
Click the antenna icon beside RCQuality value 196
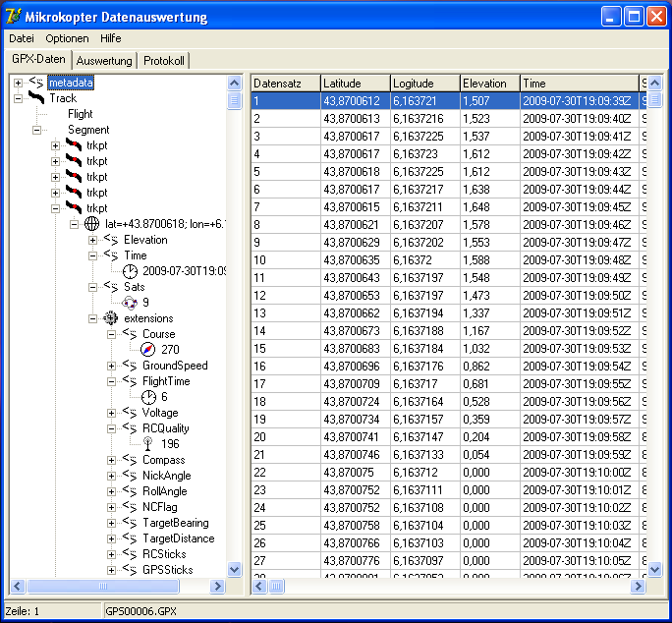(147, 444)
